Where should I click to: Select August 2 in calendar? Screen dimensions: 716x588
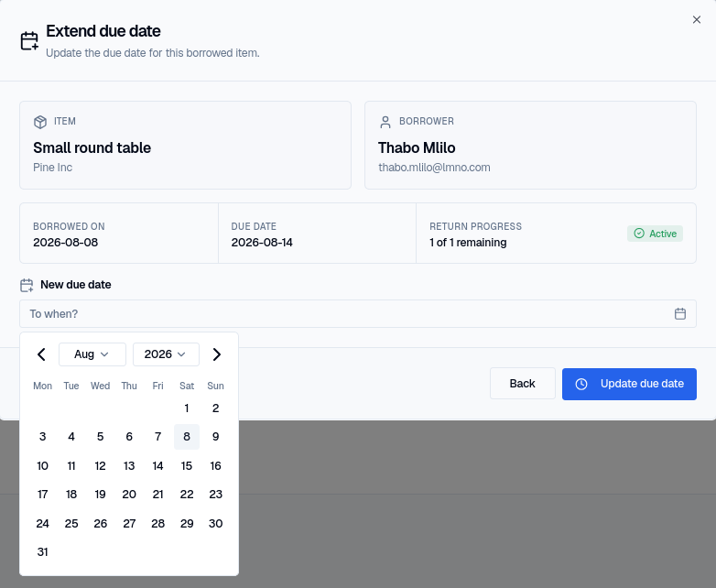[215, 408]
